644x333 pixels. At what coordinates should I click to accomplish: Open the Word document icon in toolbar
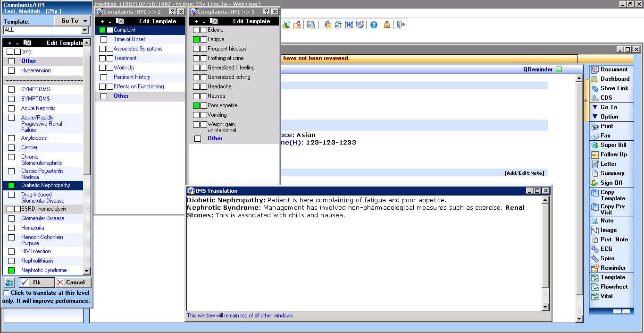coord(349,25)
